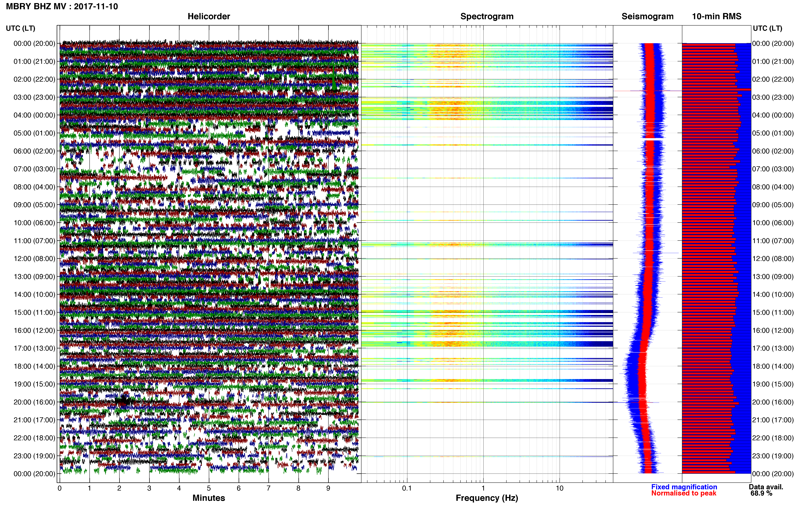Click '10:00 (06:00)' on the RMS-side time axis
Screen dimensions: 812x508
coord(773,223)
